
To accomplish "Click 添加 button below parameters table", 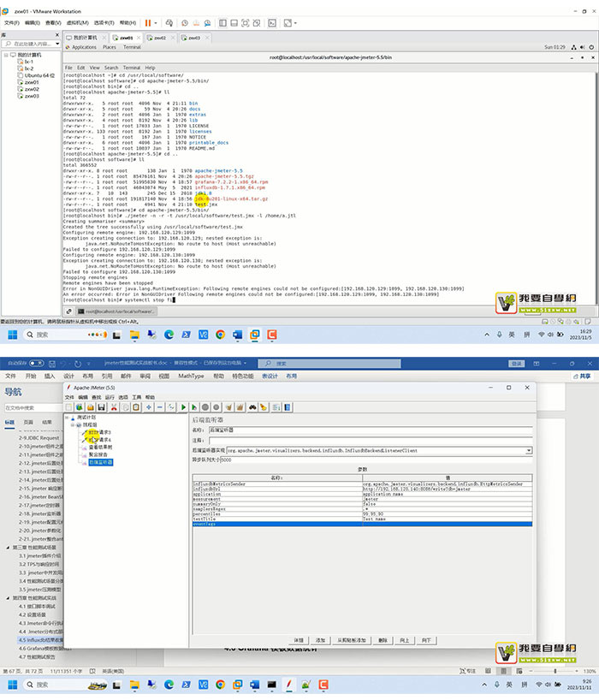I will coord(321,640).
